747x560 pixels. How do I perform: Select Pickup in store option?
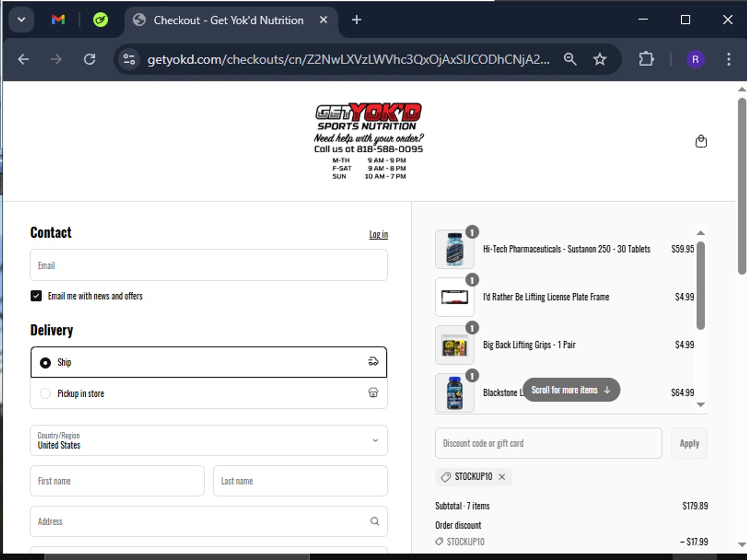tap(209, 393)
